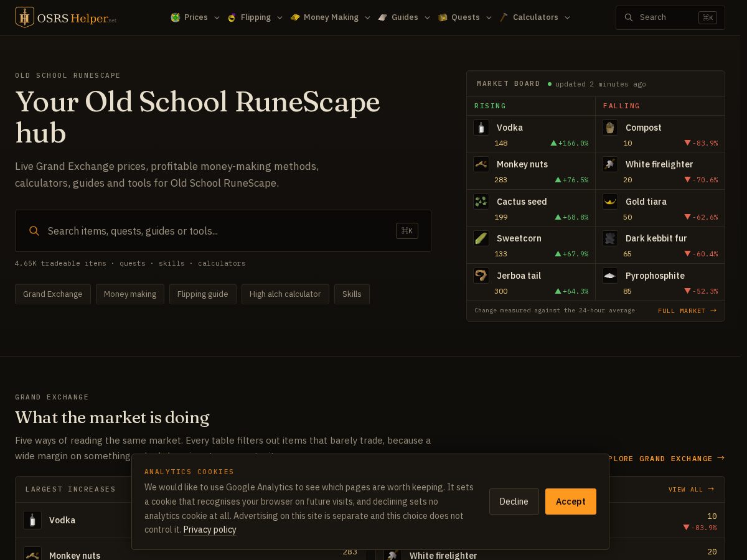
Task: Click the Skills quick link chip
Action: pyautogui.click(x=352, y=294)
